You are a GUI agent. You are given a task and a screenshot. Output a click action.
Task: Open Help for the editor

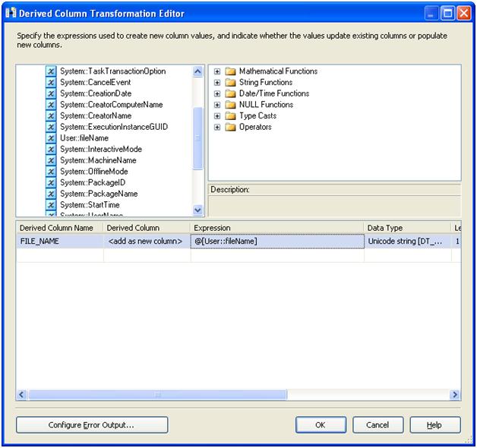[435, 425]
